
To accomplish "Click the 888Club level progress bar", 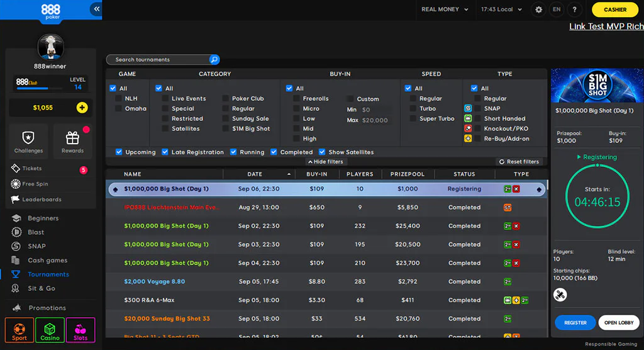I will click(x=38, y=88).
